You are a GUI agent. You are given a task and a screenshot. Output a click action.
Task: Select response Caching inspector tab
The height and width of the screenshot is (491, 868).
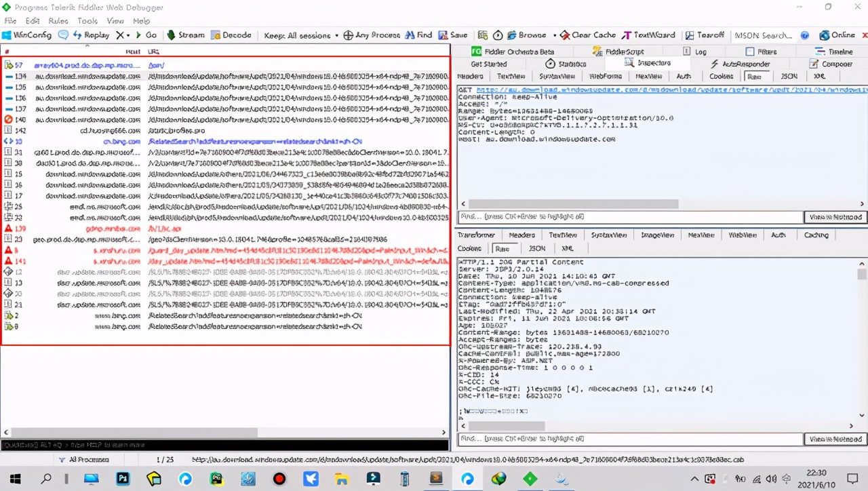[x=816, y=235]
